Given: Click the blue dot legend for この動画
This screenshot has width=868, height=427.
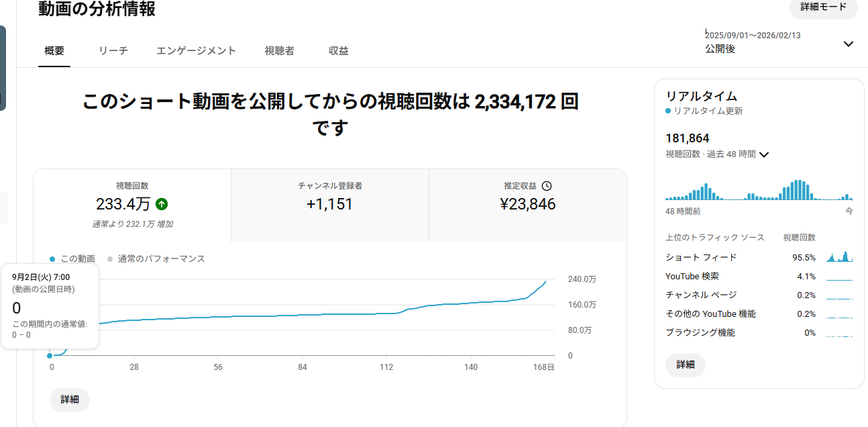Looking at the screenshot, I should tap(53, 259).
